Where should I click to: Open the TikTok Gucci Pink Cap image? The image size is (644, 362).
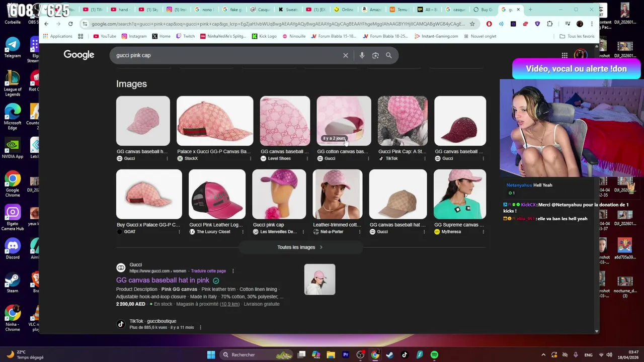click(403, 121)
